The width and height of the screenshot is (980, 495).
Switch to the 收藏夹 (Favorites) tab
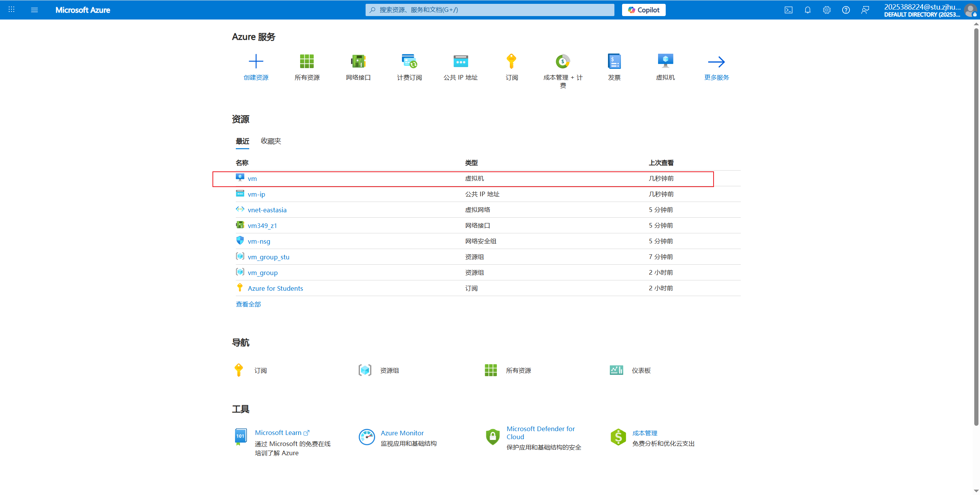[271, 141]
